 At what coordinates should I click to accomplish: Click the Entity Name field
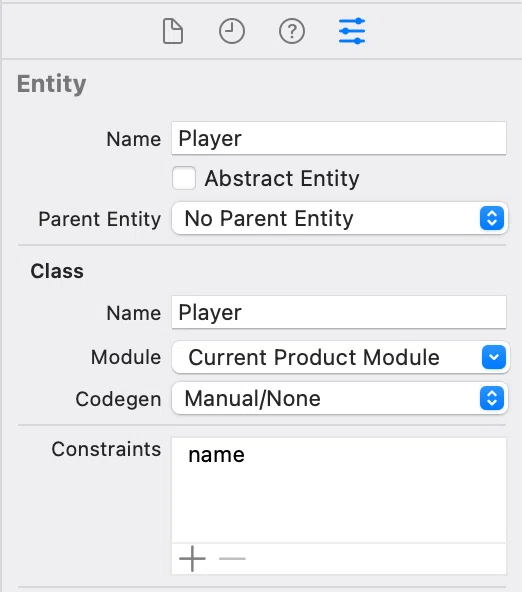pos(339,138)
